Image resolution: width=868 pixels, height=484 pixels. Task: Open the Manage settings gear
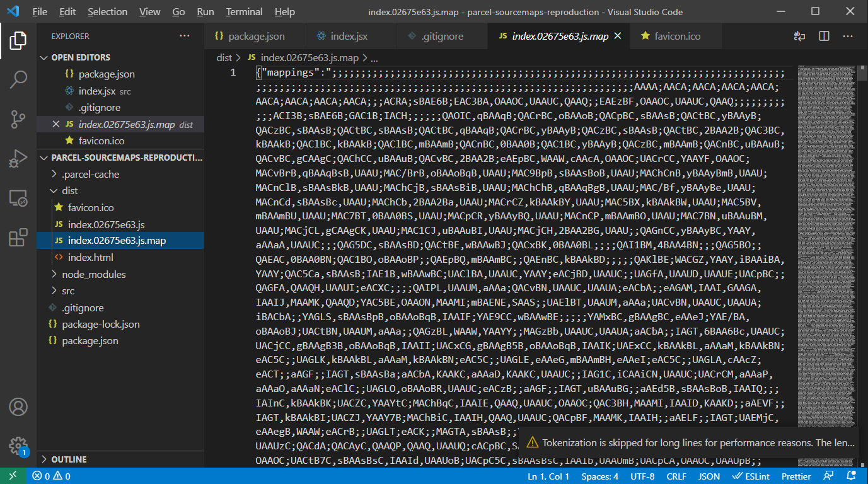click(x=18, y=445)
